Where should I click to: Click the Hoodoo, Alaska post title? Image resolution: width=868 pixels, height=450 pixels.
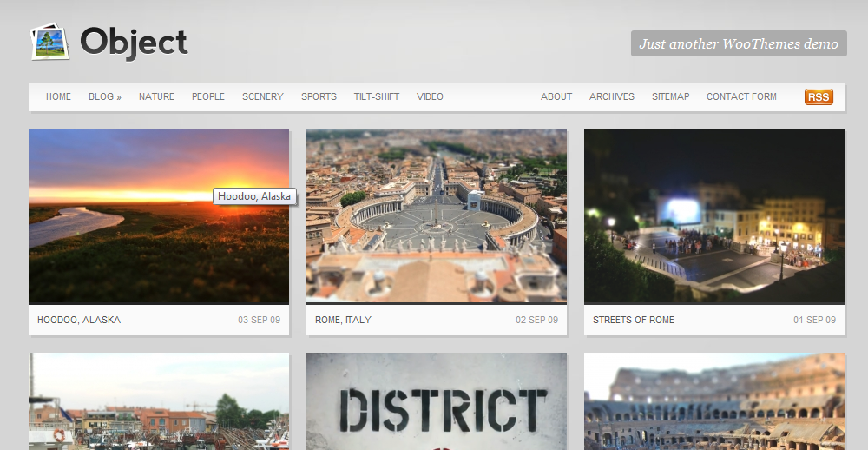pyautogui.click(x=79, y=320)
